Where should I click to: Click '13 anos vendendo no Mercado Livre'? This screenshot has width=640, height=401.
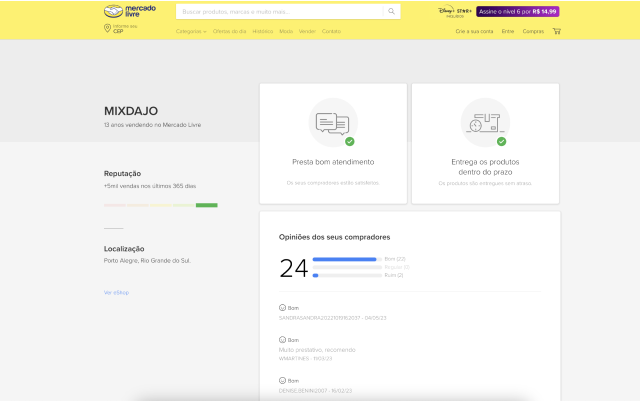point(152,125)
